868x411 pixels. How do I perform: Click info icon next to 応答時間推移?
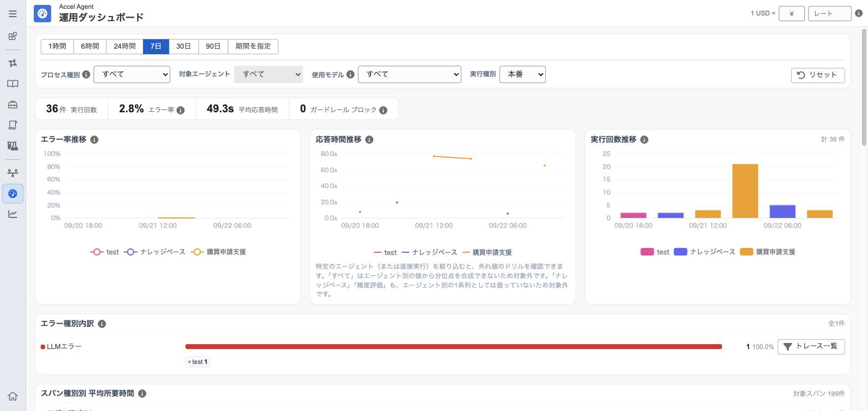click(369, 140)
